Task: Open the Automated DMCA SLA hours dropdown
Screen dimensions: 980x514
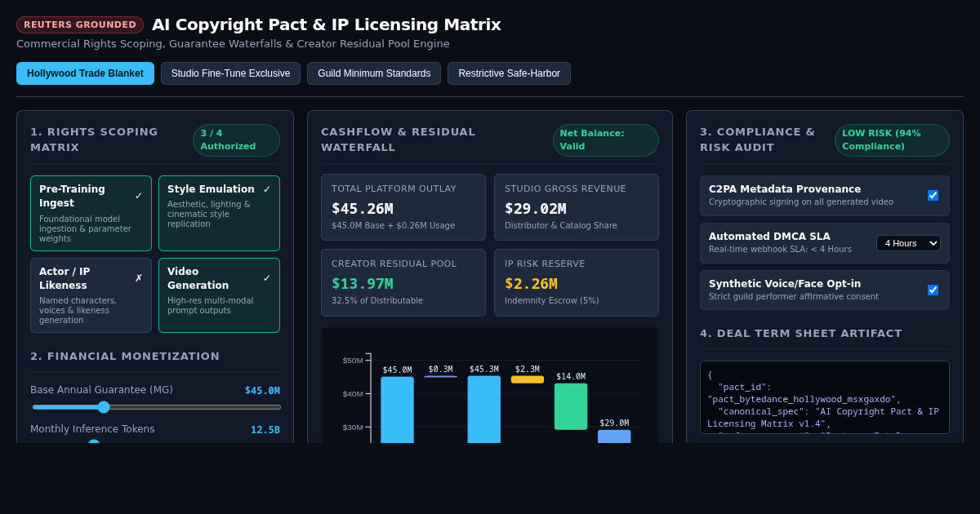Action: pyautogui.click(x=908, y=243)
